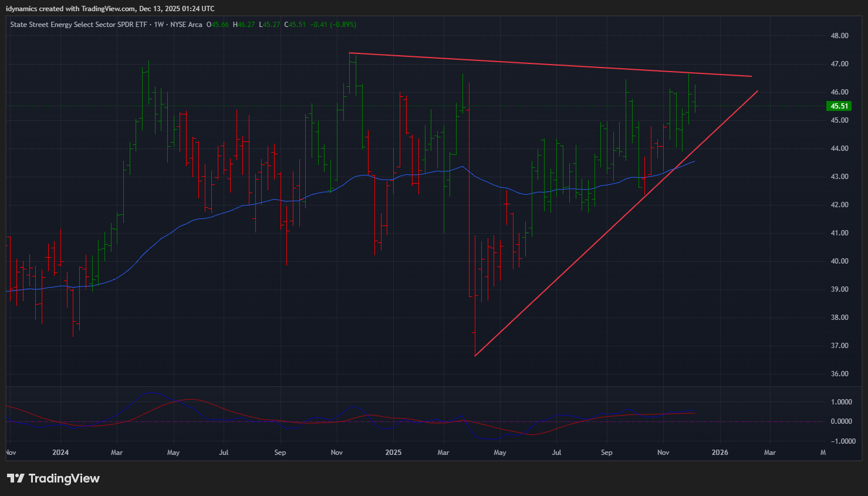Screen dimensions: 868x496
Task: Click the 36.00 price axis label
Action: pos(839,374)
